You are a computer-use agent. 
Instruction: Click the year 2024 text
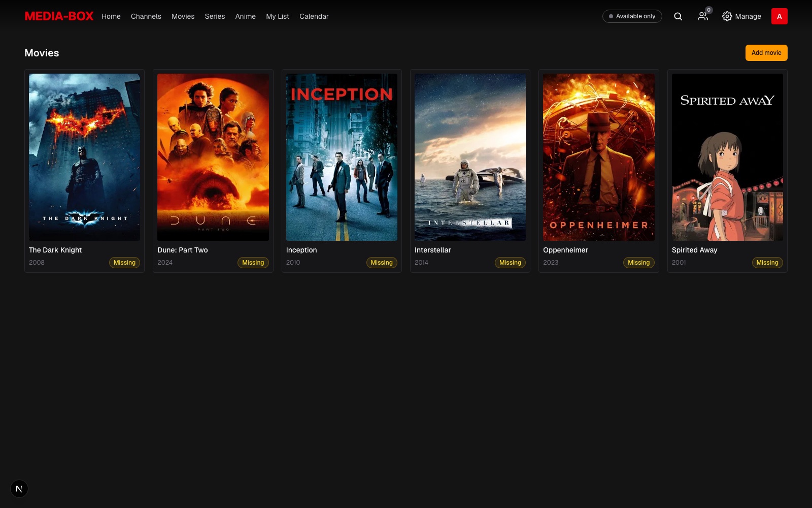165,263
